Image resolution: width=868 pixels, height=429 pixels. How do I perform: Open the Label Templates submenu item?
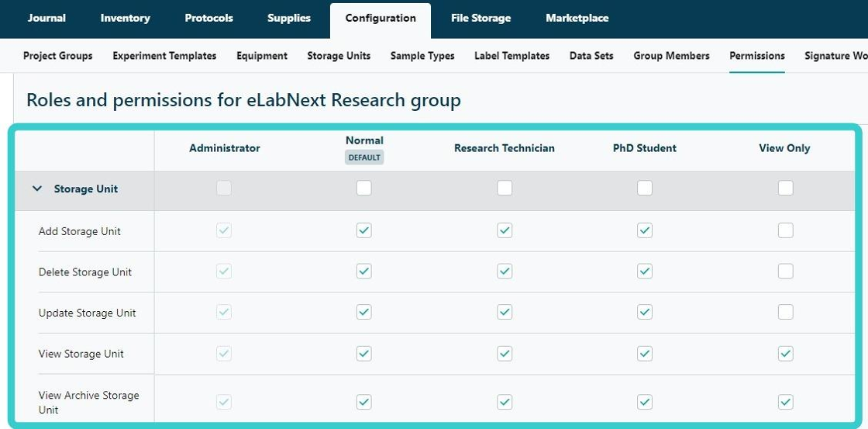512,55
